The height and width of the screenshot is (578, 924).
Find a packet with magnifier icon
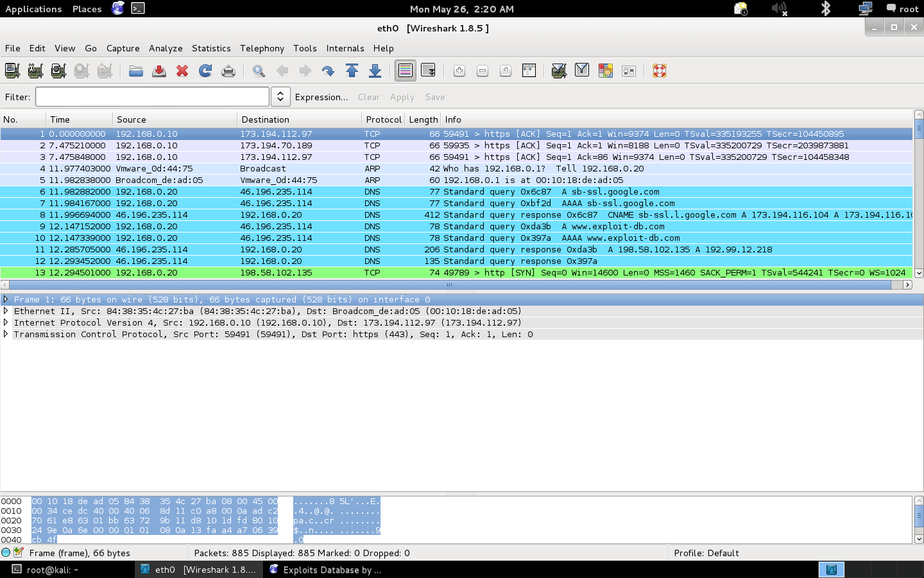[259, 71]
